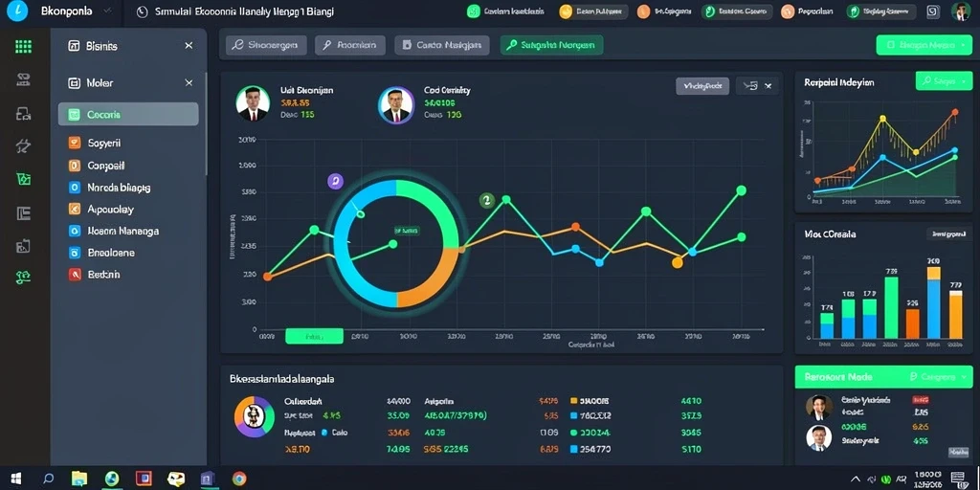
Task: Open the user avatar in the top-right corner
Action: (x=960, y=11)
